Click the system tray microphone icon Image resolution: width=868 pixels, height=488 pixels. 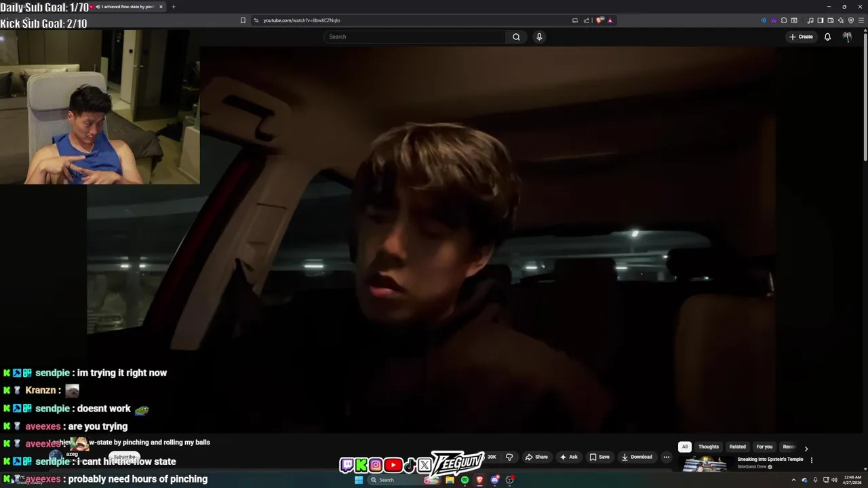(815, 480)
